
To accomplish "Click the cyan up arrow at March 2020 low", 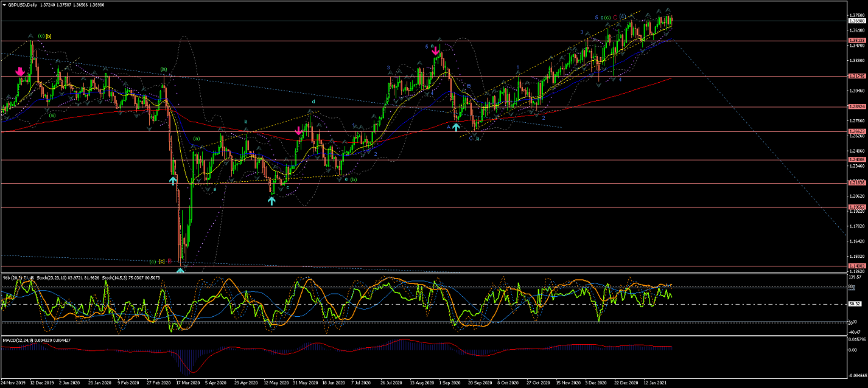I will coord(173,180).
